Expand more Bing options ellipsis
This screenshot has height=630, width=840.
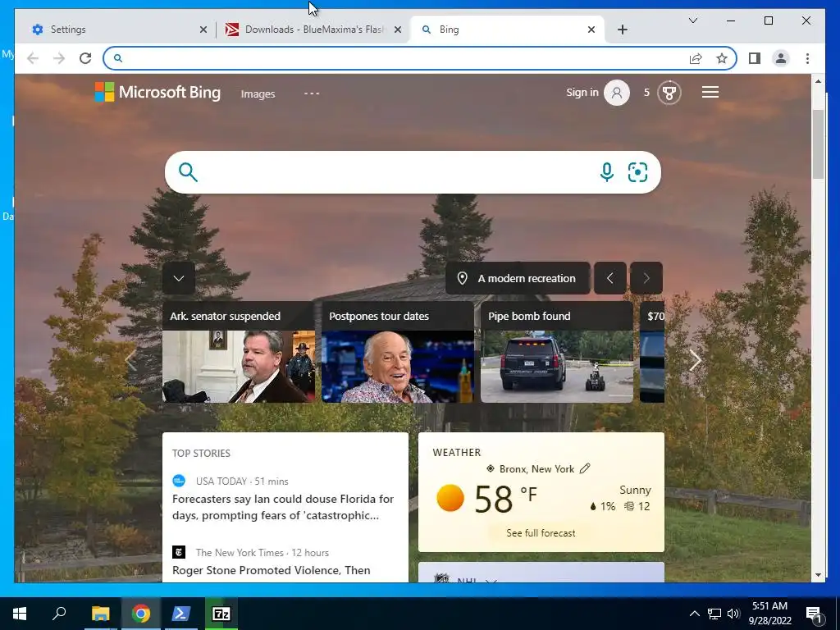tap(311, 94)
